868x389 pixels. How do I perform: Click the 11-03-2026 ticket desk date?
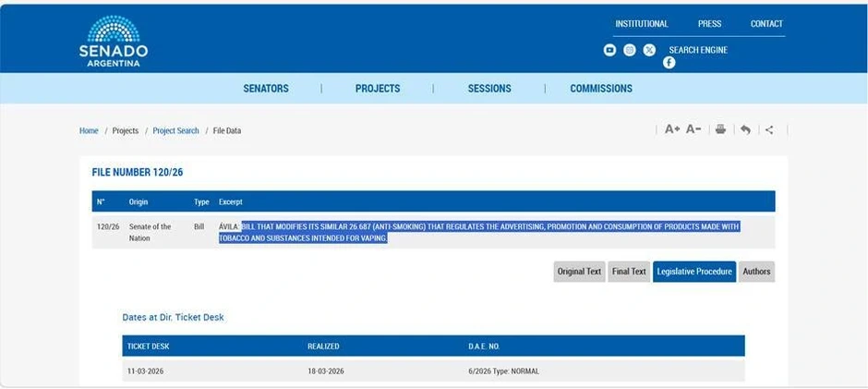[x=145, y=371]
